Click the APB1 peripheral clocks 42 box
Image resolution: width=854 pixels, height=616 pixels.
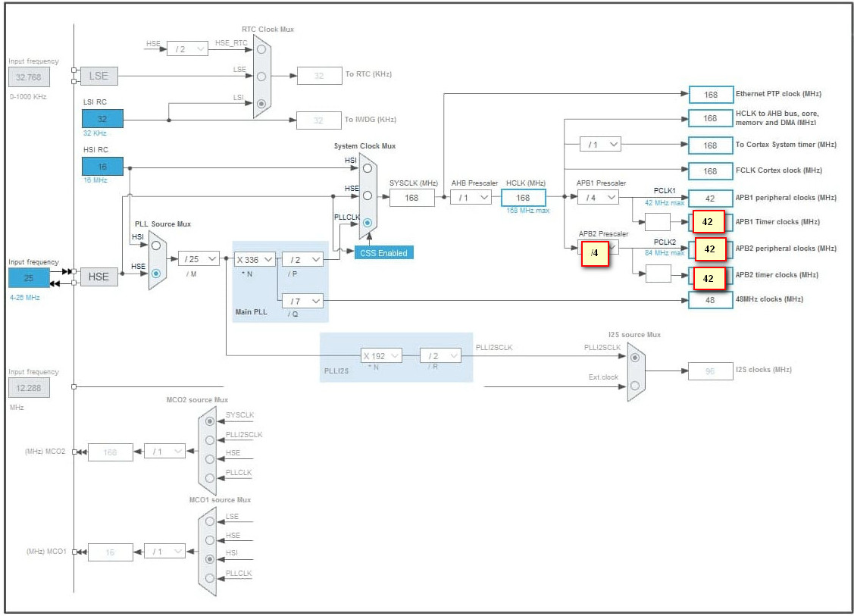tap(711, 199)
